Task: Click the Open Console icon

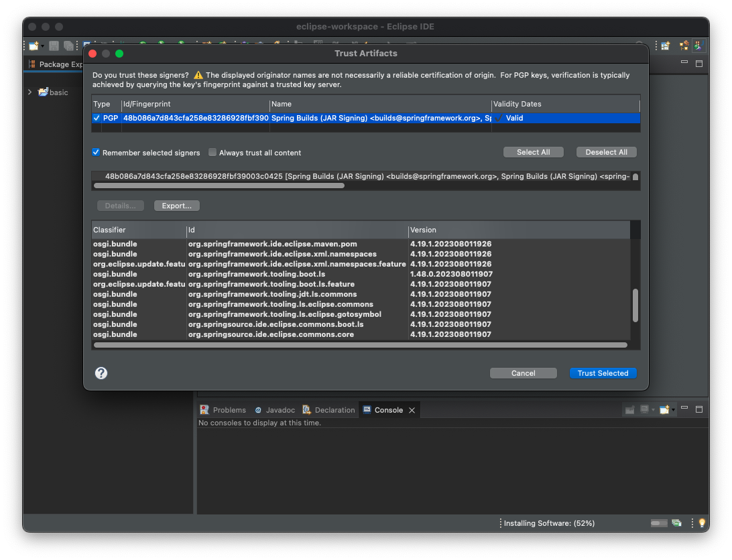Action: click(664, 410)
